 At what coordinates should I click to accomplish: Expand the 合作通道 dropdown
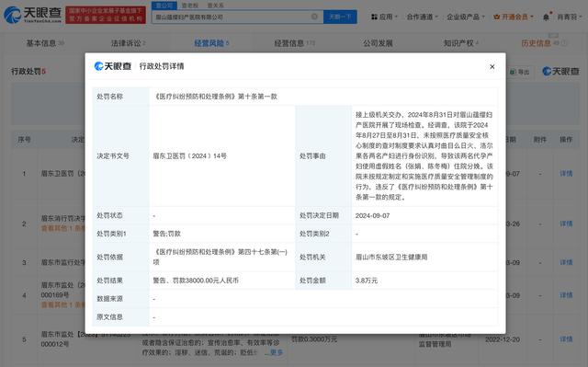pos(422,17)
